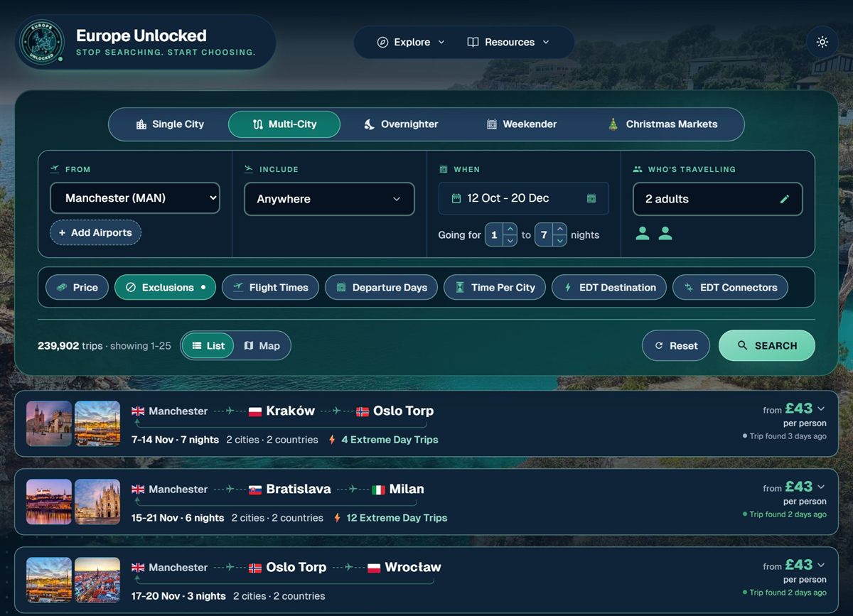Open the Resources menu
Image resolution: width=853 pixels, height=616 pixels.
click(508, 42)
